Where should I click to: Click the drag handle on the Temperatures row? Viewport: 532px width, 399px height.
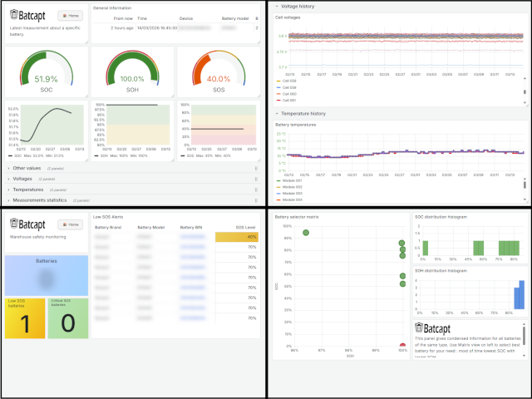(x=256, y=190)
